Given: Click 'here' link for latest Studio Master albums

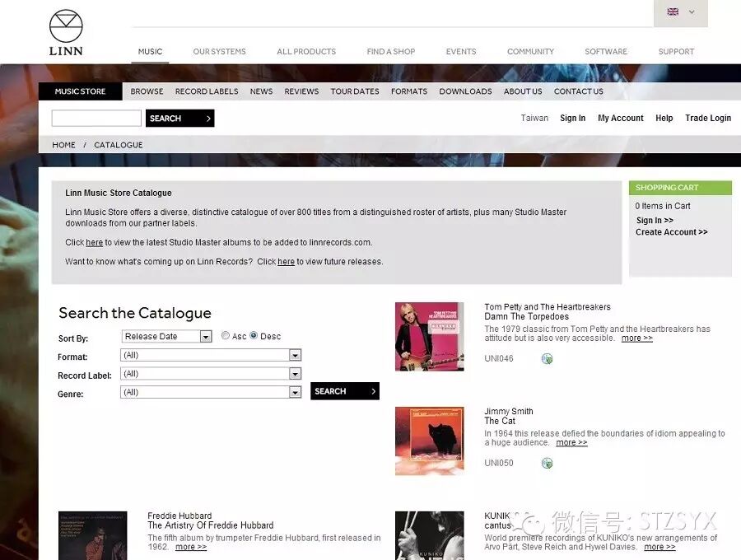Looking at the screenshot, I should tap(94, 242).
